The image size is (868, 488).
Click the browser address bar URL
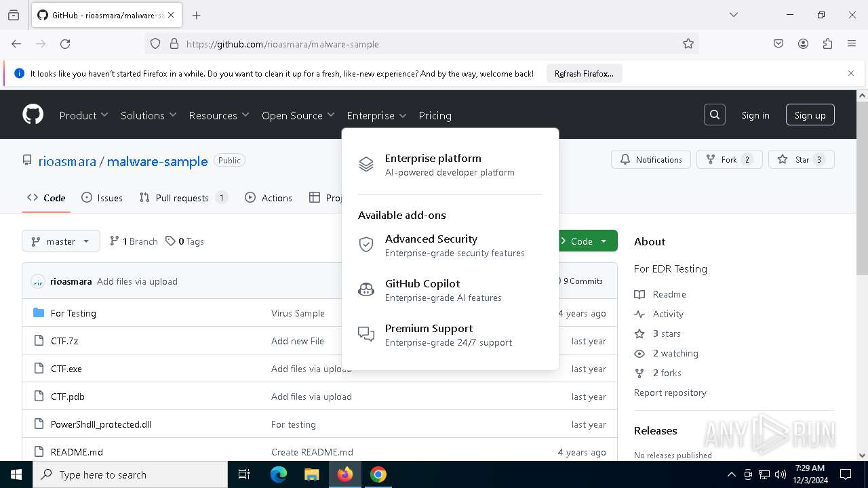click(283, 44)
